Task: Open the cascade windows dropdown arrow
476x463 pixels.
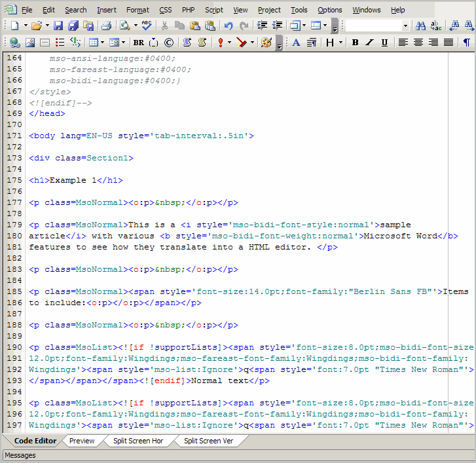Action: [304, 26]
